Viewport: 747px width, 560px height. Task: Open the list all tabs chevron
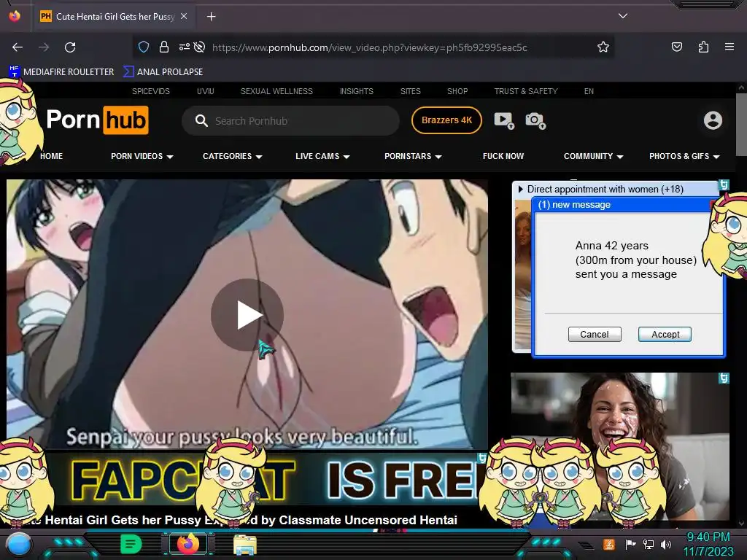click(623, 16)
